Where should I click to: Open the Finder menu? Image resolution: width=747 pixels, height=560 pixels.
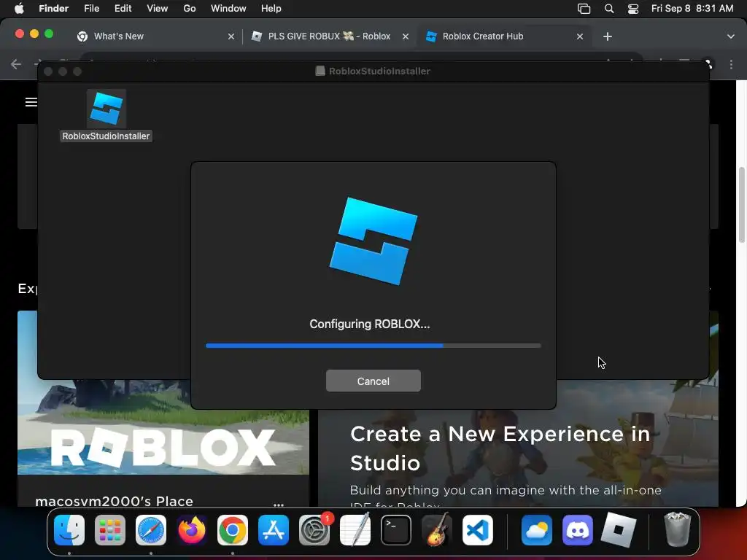53,9
